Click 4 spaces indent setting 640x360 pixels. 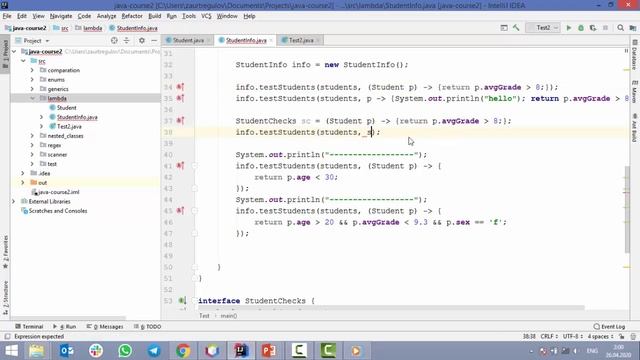600,337
